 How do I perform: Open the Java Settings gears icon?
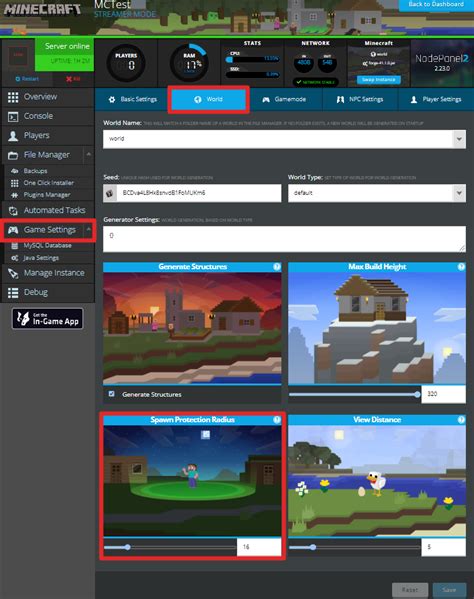pyautogui.click(x=15, y=258)
